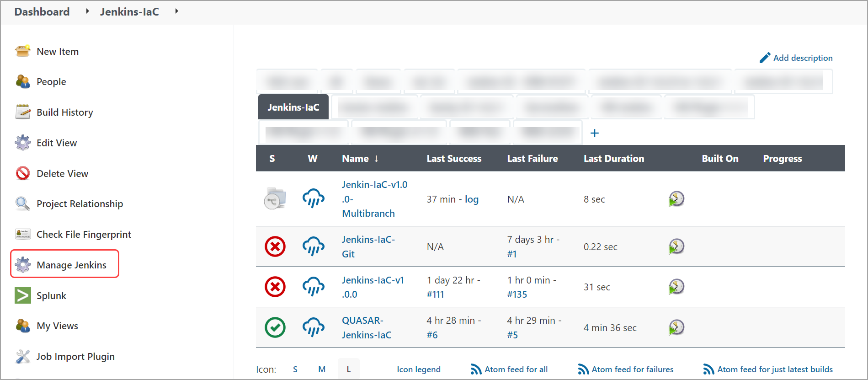Click the New Item box icon
Viewport: 868px width, 380px height.
coord(23,51)
